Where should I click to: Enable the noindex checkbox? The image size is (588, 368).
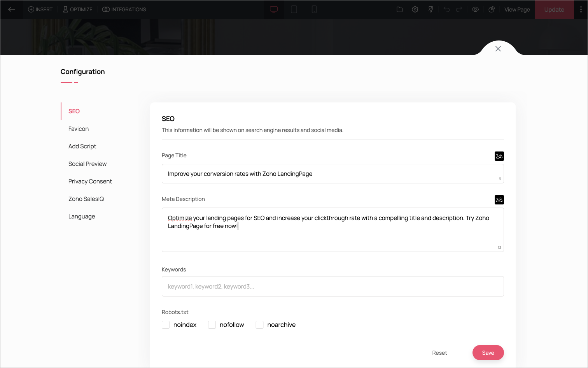(x=166, y=325)
